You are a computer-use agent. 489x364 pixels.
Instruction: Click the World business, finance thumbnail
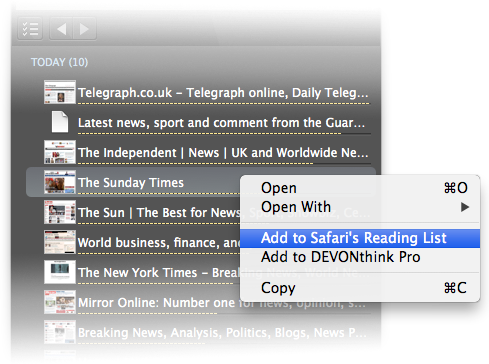tap(60, 242)
